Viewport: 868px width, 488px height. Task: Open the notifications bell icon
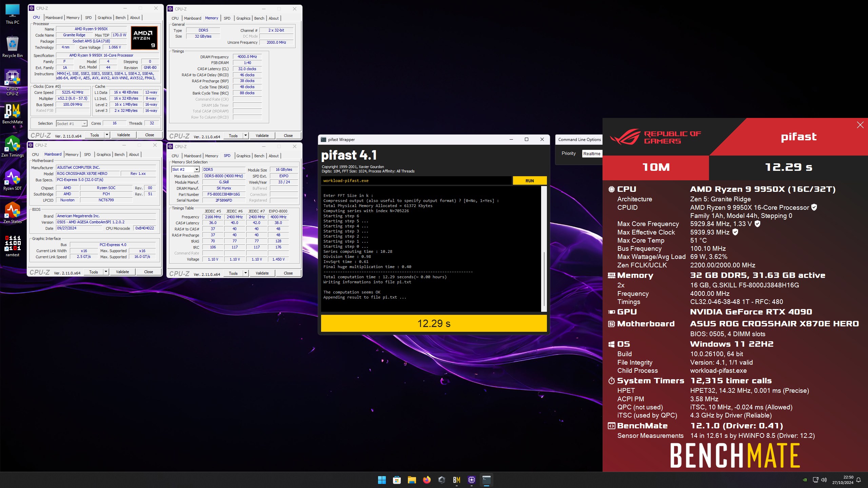click(859, 480)
